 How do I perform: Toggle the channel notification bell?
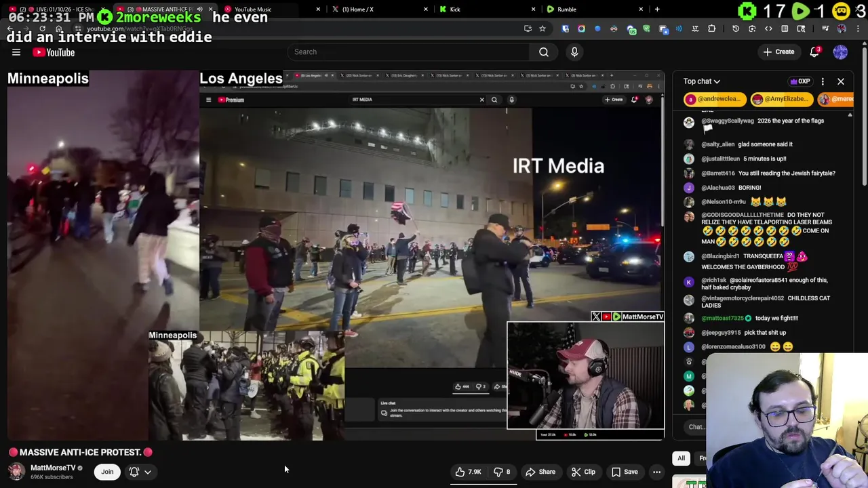click(134, 472)
